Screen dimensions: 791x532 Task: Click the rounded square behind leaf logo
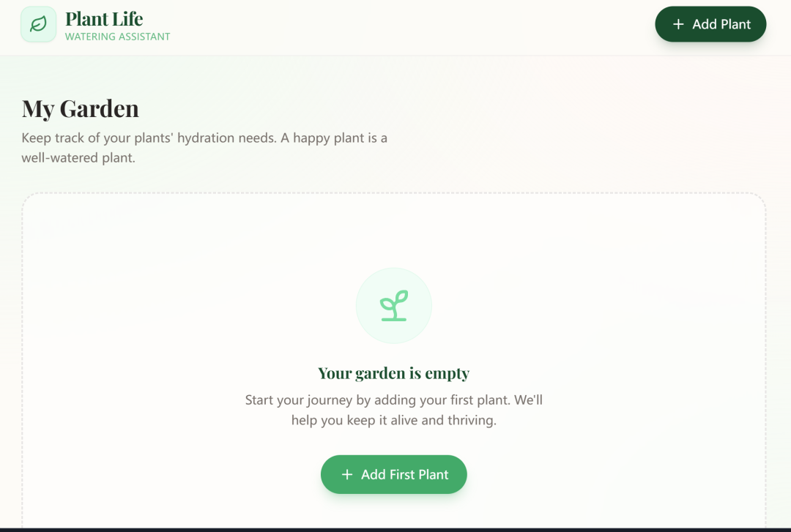(x=38, y=23)
